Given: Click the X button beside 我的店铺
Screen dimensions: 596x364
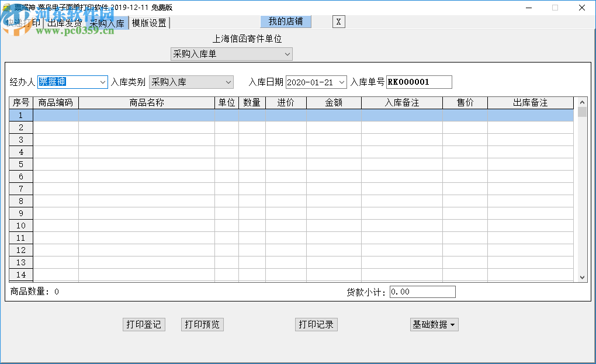Looking at the screenshot, I should pyautogui.click(x=338, y=22).
